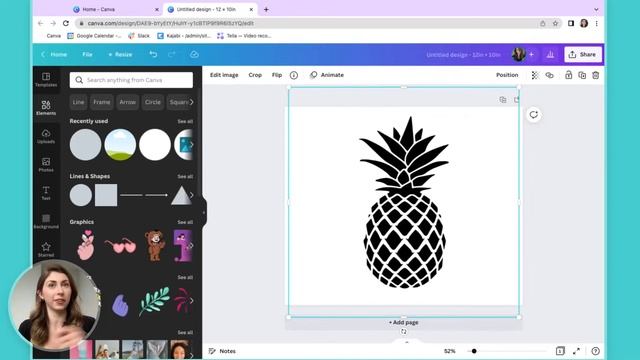The width and height of the screenshot is (640, 360).
Task: Click the link icon in toolbar
Action: tap(549, 75)
